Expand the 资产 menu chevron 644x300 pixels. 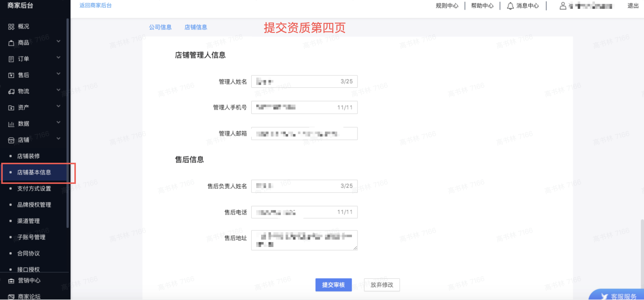pos(59,106)
